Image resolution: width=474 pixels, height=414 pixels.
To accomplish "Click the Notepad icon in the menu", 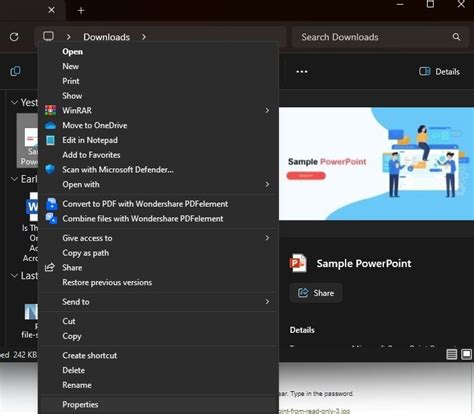I will pyautogui.click(x=50, y=140).
